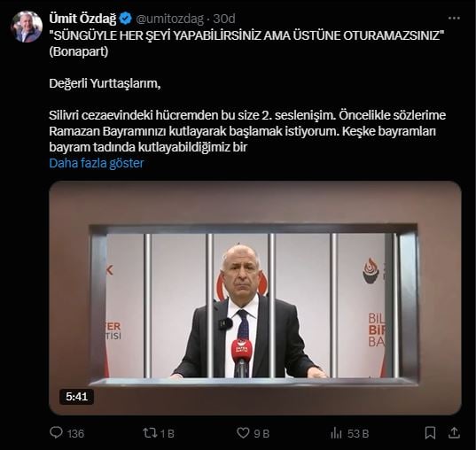Click the blue verified checkmark badge
Image resolution: width=476 pixels, height=450 pixels.
point(125,19)
